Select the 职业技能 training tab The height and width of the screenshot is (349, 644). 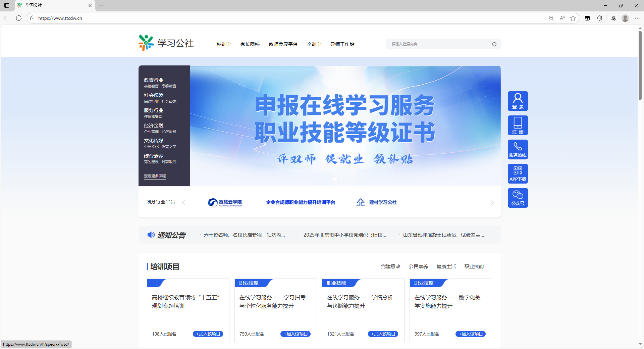tap(474, 266)
